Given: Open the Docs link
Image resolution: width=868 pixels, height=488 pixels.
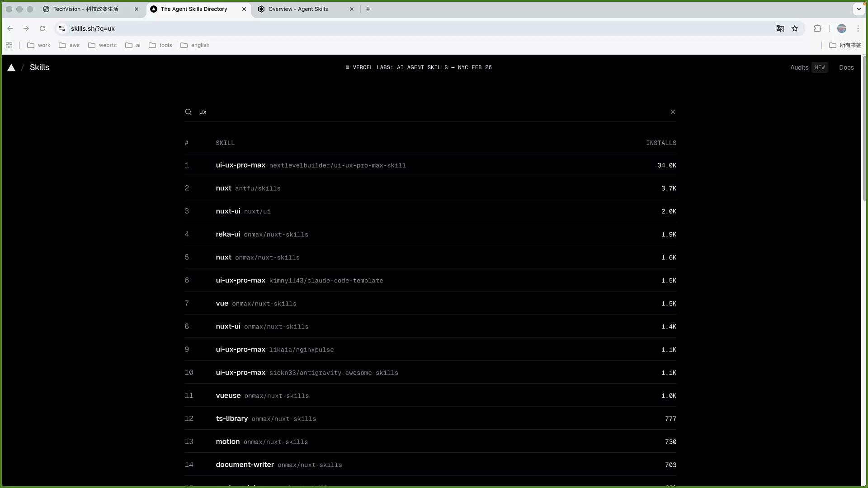Looking at the screenshot, I should coord(846,68).
